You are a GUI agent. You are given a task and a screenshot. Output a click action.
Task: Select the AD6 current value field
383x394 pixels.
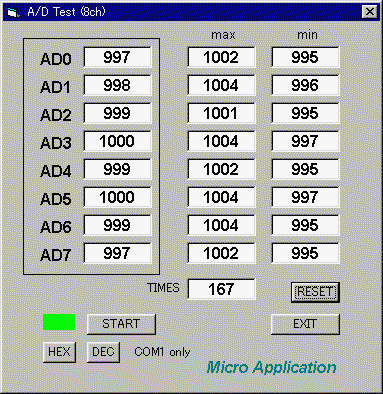[117, 225]
